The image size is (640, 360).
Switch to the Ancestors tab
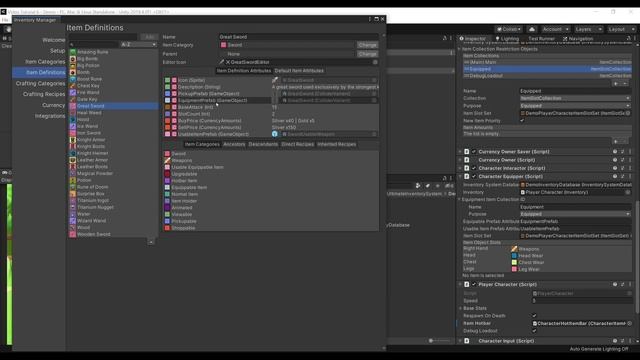click(x=234, y=144)
